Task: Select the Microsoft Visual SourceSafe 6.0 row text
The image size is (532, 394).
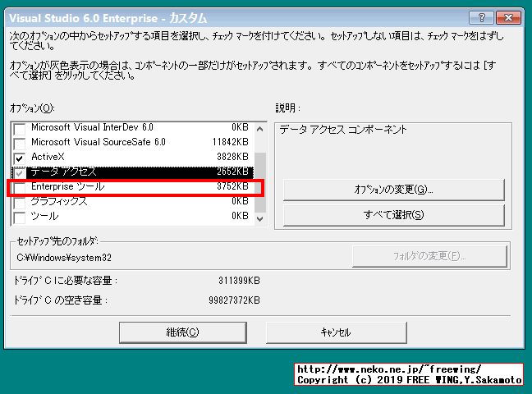Action: [x=99, y=142]
